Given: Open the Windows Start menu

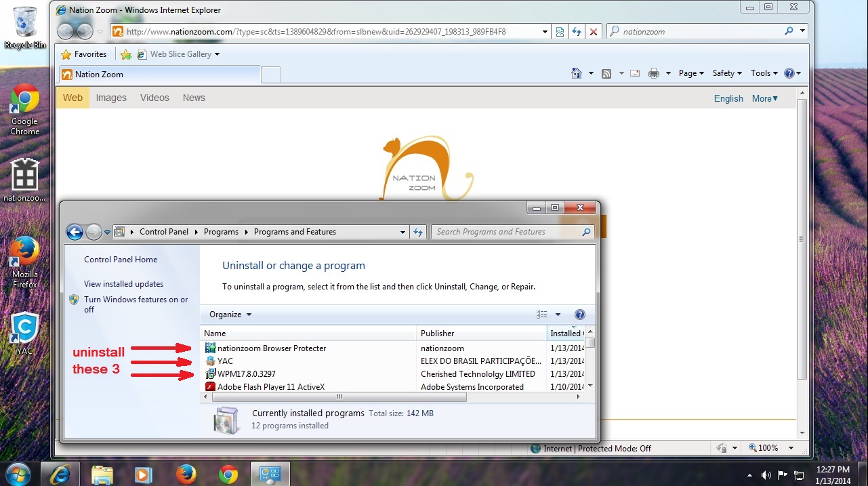Looking at the screenshot, I should 18,473.
